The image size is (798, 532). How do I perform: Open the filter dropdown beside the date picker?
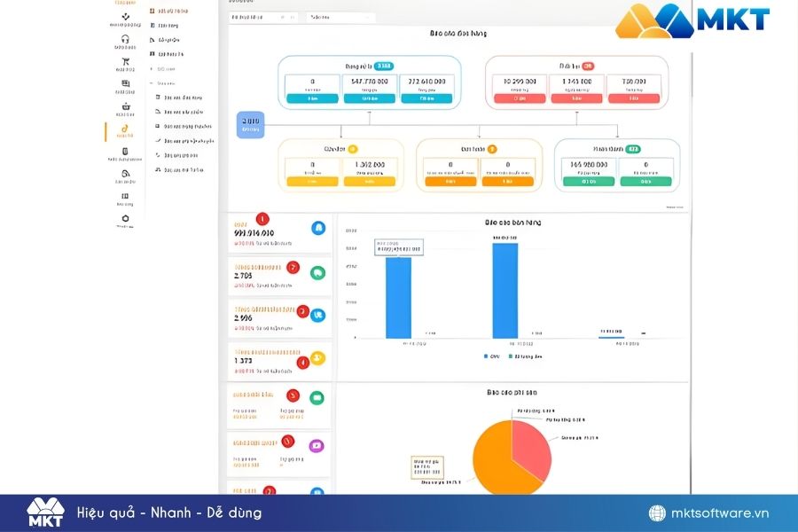340,17
